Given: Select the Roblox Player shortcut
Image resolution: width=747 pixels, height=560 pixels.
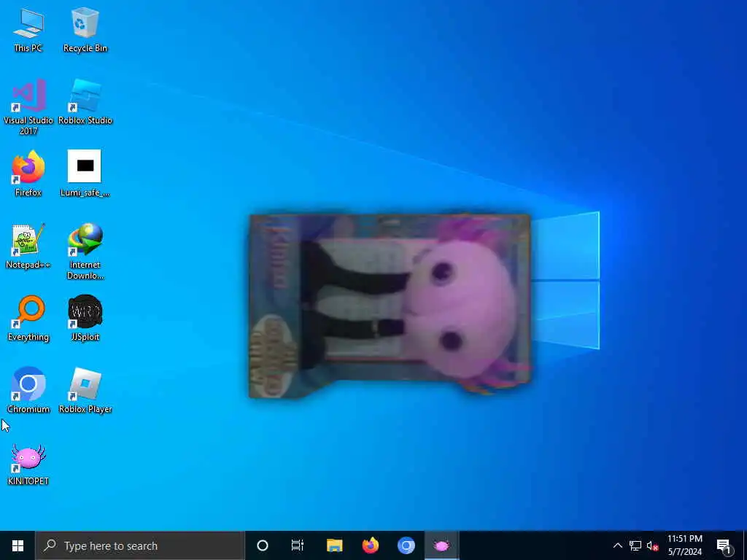Looking at the screenshot, I should (x=85, y=390).
